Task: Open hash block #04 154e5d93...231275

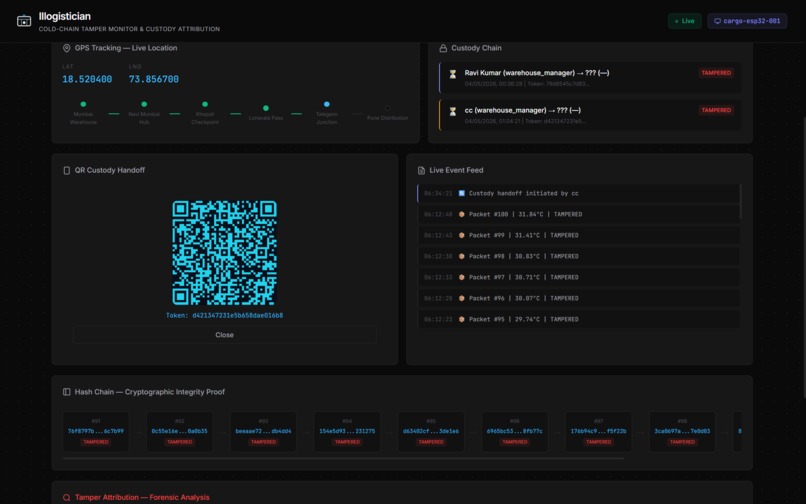Action: coord(347,432)
